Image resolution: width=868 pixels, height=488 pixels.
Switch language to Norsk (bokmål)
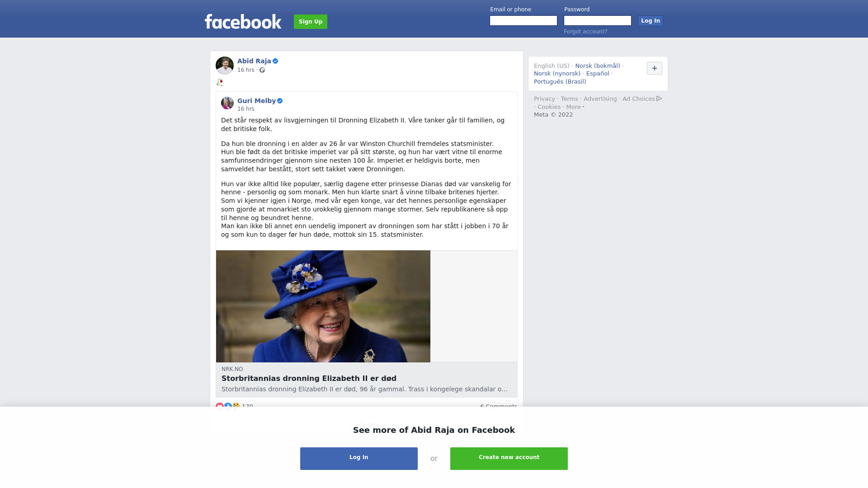point(598,66)
